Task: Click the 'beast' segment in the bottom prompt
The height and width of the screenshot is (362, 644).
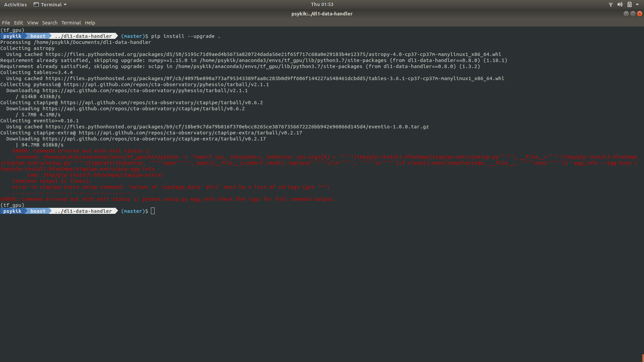Action: point(38,211)
